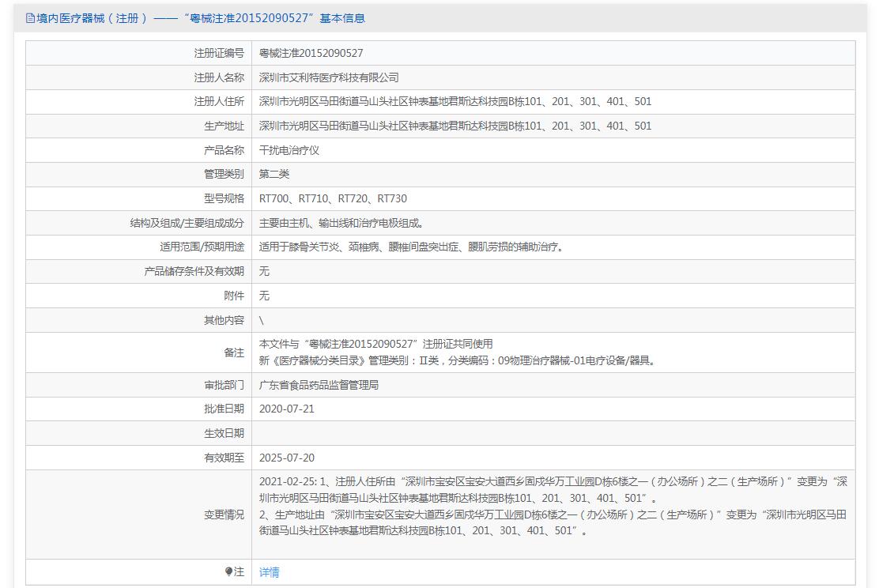Click the 附件 label
Viewport: 894px width, 588px height.
click(x=234, y=296)
